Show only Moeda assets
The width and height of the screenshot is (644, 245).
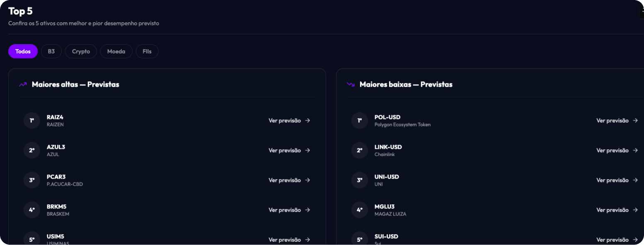tap(116, 51)
